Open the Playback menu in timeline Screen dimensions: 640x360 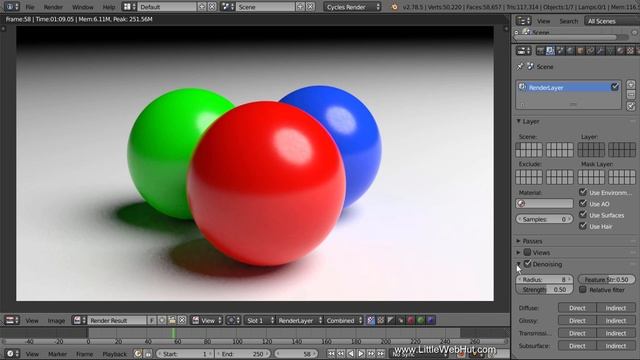tap(114, 354)
